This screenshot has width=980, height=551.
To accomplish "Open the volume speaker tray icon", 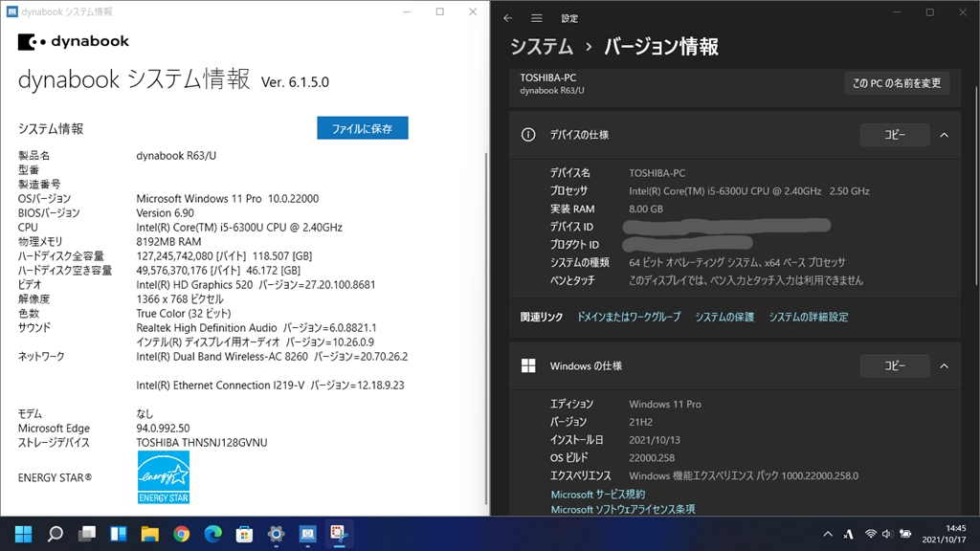I will (x=887, y=534).
